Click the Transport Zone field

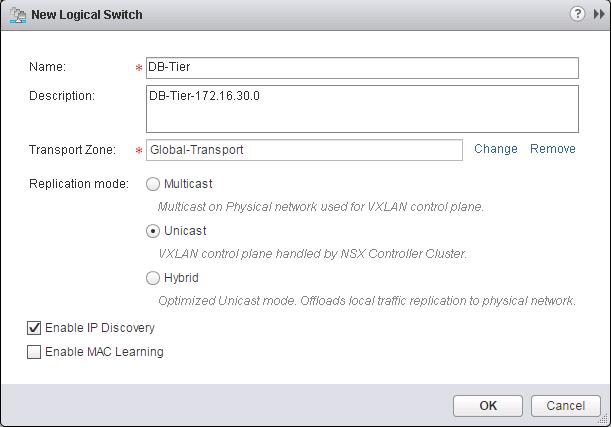[304, 150]
